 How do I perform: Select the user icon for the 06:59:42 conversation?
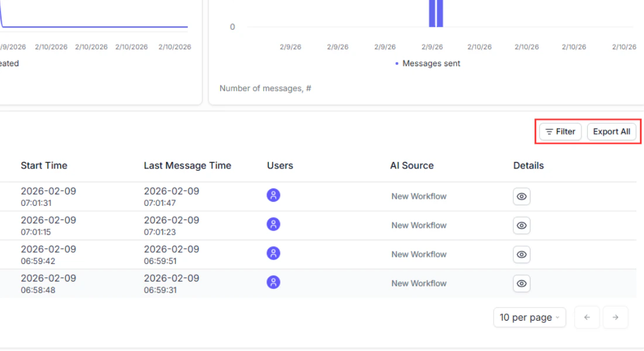click(273, 253)
